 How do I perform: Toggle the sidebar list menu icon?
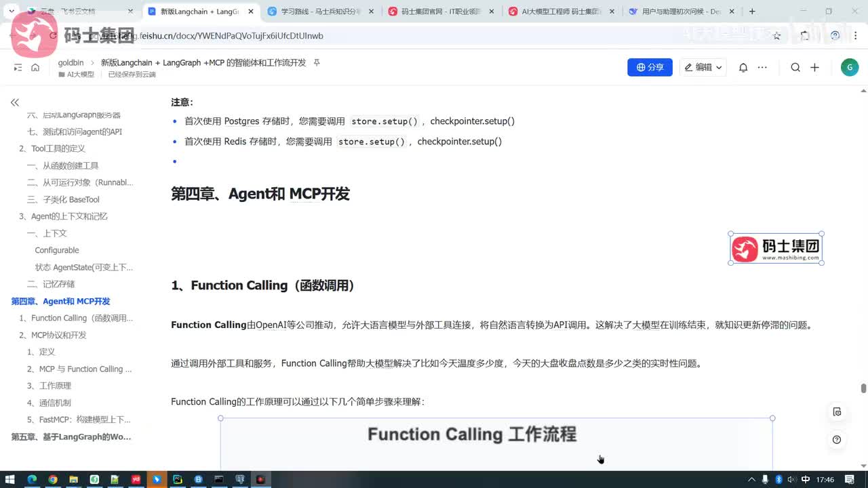coord(18,67)
